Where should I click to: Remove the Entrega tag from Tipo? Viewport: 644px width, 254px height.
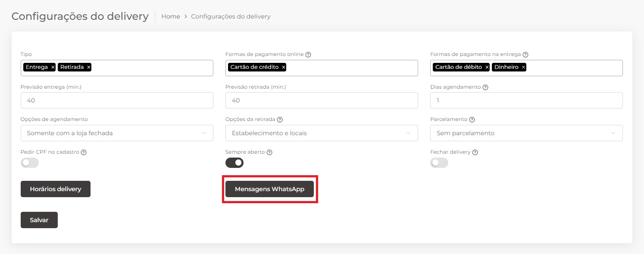pyautogui.click(x=53, y=67)
